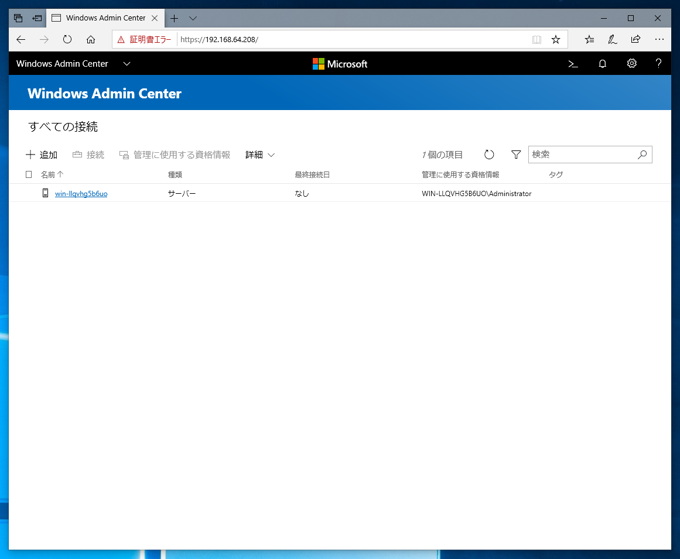Click the サーバー type cell
This screenshot has height=559, width=680.
[x=182, y=194]
